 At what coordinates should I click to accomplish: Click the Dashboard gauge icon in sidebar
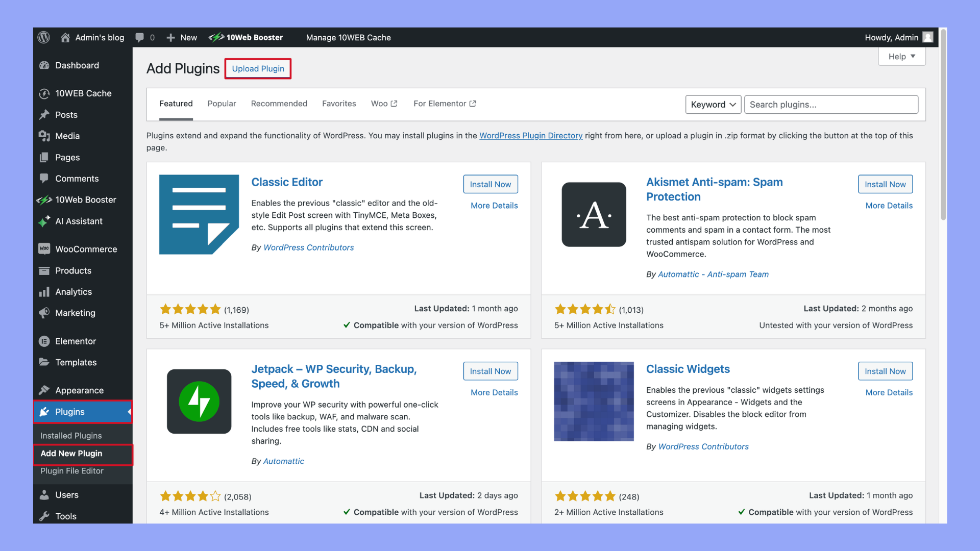(44, 65)
